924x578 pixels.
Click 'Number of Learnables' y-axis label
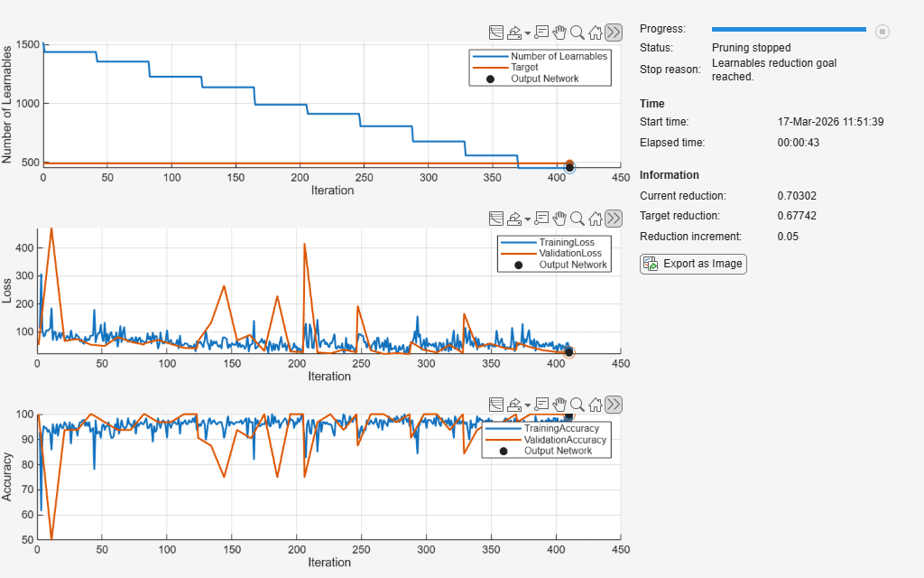click(x=7, y=105)
